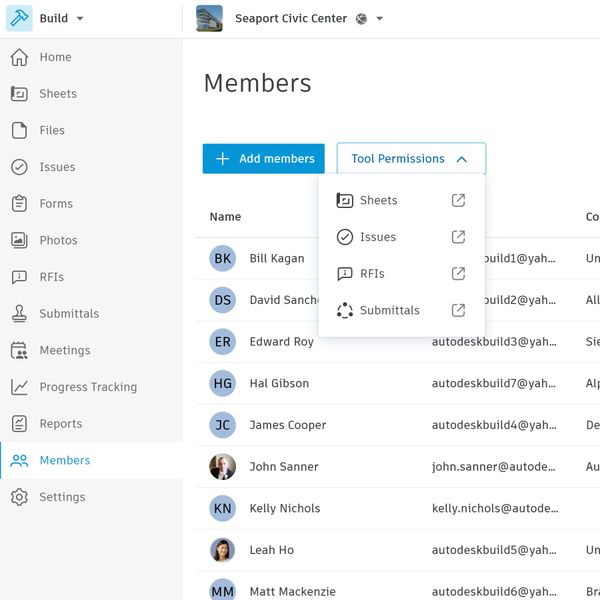Click external link icon beside Submittals permission

click(458, 310)
